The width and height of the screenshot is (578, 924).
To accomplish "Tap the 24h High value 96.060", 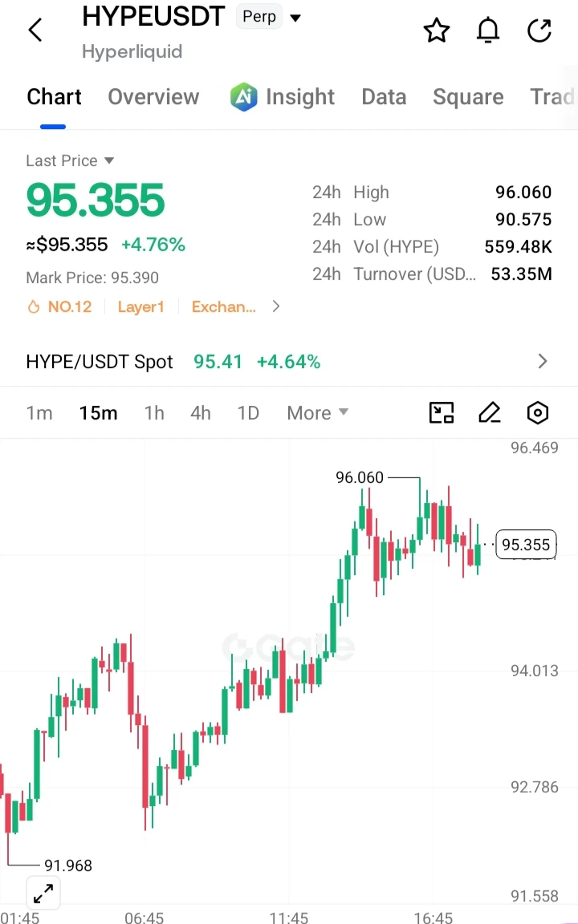I will (x=523, y=192).
